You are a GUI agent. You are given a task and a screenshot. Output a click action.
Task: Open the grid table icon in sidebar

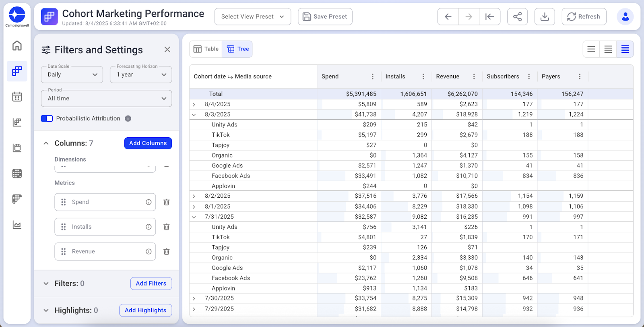pos(17,174)
